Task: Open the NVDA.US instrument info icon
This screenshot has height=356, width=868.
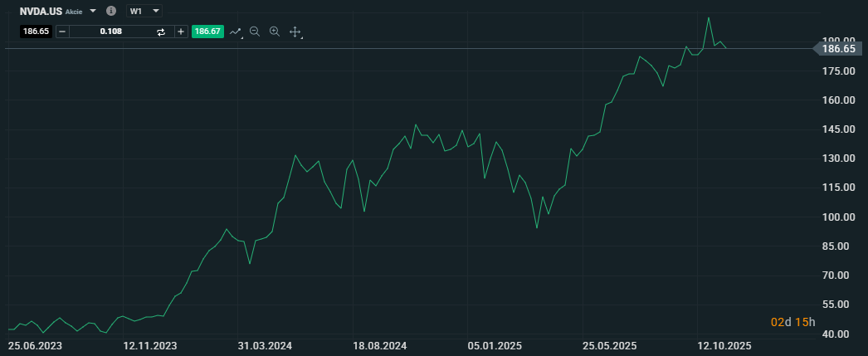Action: pyautogui.click(x=111, y=12)
